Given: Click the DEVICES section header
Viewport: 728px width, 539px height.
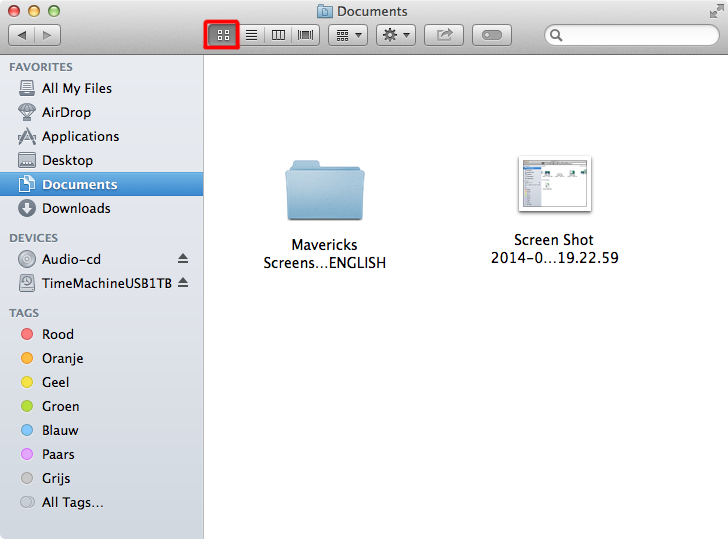Looking at the screenshot, I should click(x=33, y=238).
